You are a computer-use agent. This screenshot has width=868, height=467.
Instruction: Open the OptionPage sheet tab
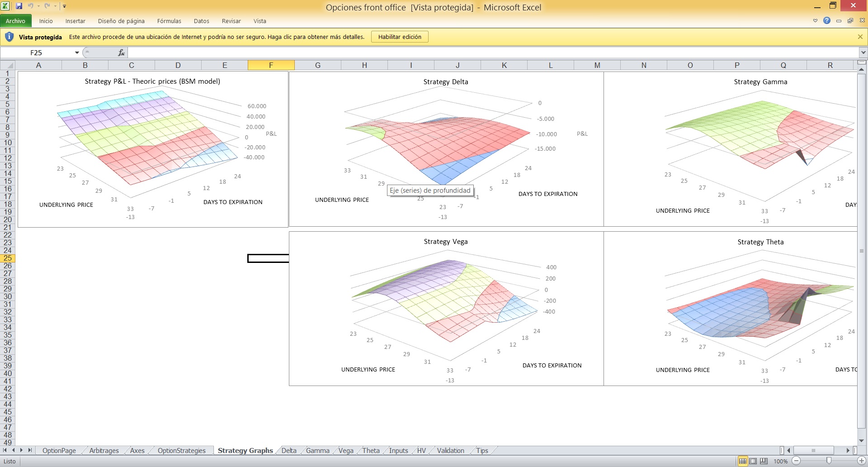59,450
